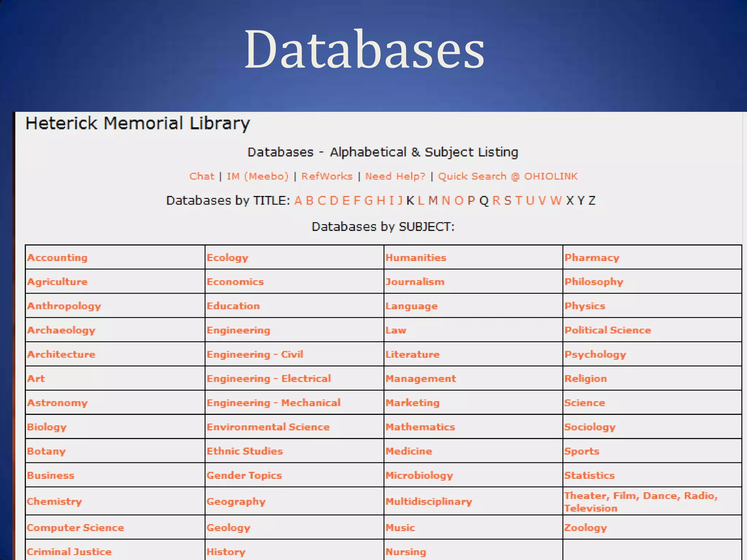Screen dimensions: 747x560
Task: Open Engineering - Mechanical databases
Action: (274, 403)
